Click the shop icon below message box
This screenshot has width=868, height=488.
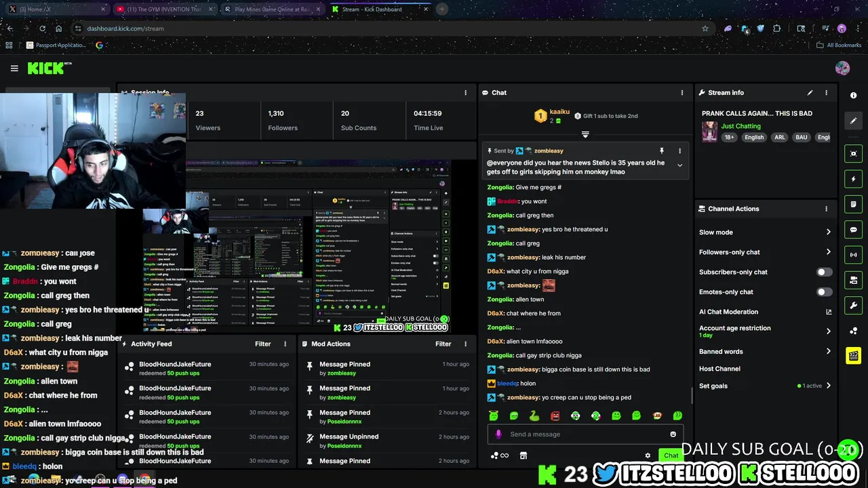coord(523,455)
